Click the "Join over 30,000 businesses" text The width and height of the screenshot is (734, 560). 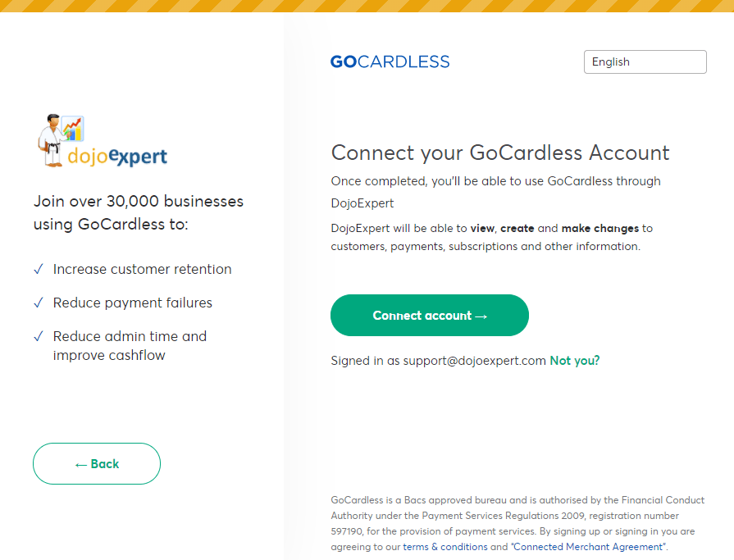[x=138, y=201]
